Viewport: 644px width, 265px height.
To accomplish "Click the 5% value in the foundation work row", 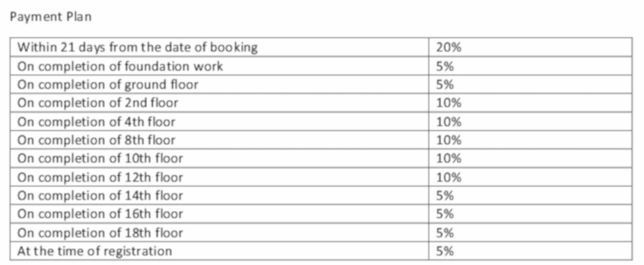I will [x=445, y=66].
